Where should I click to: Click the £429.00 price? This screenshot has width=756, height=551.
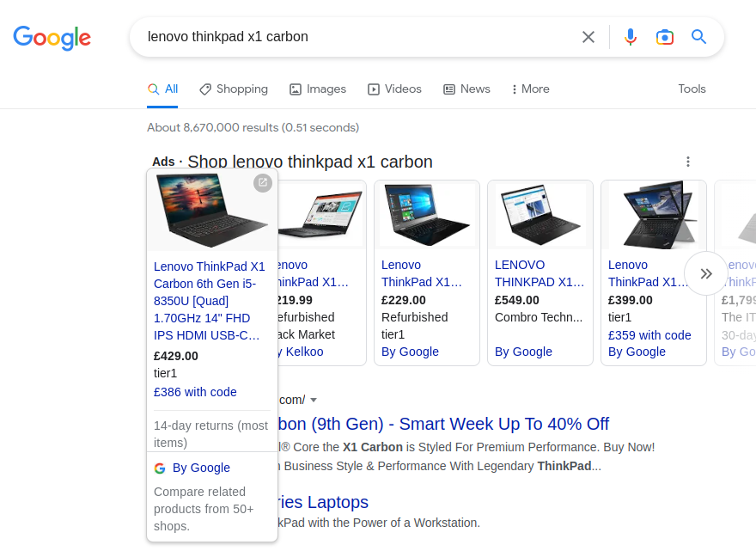pos(175,356)
